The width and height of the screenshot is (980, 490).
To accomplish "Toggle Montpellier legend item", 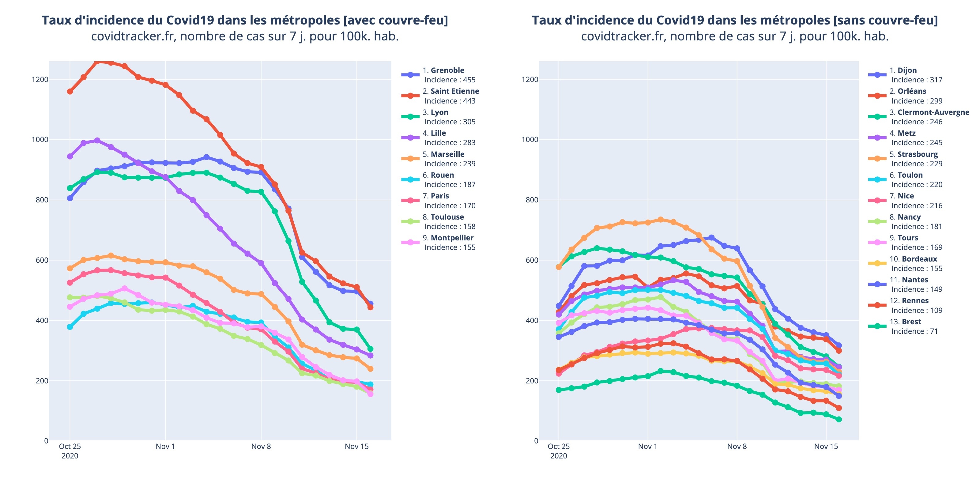I will pyautogui.click(x=452, y=238).
